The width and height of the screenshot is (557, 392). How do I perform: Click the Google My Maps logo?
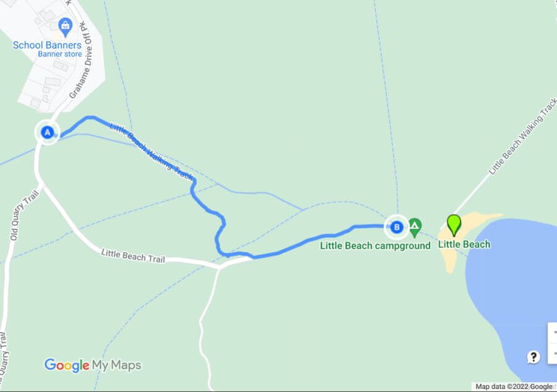[93, 365]
